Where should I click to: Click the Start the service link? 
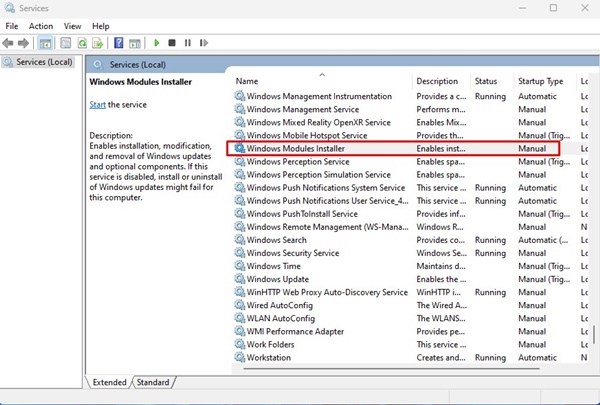98,105
